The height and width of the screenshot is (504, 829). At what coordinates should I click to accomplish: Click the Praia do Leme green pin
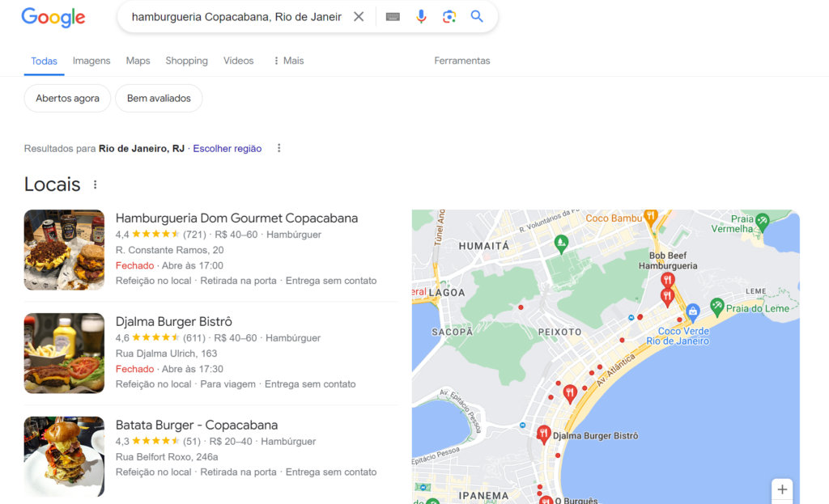click(716, 306)
